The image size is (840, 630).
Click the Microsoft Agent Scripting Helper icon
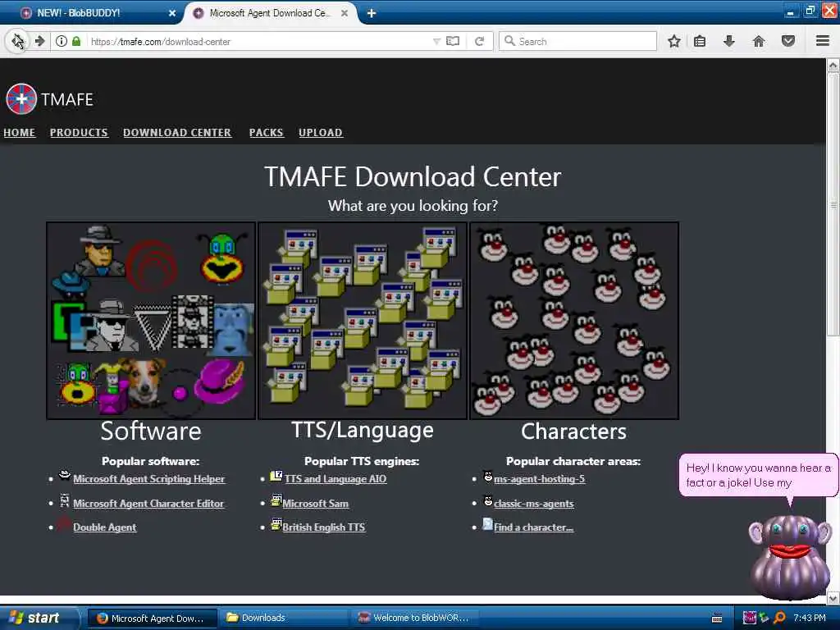point(65,475)
